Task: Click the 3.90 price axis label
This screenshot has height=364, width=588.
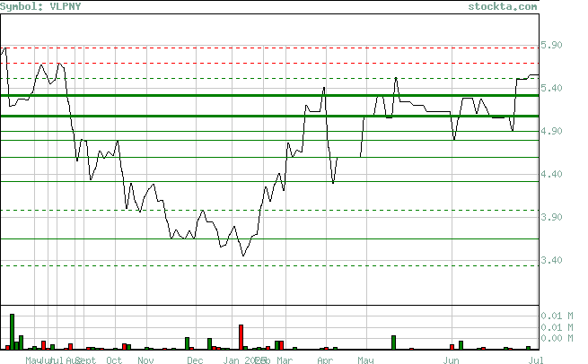Action: pos(551,217)
